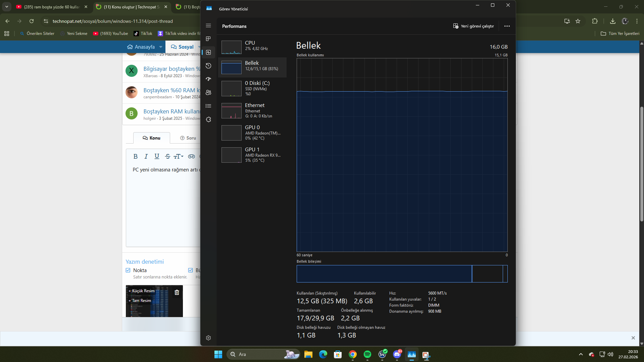Open the text size dropdown in editor

click(x=179, y=156)
